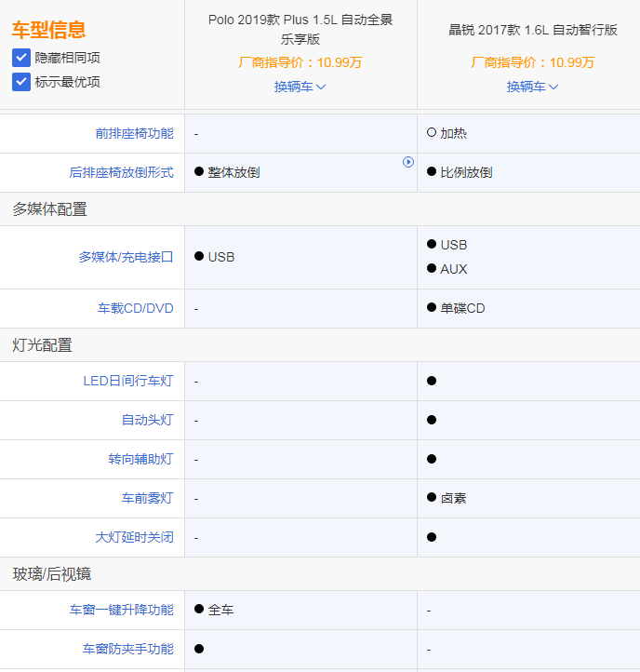The image size is (640, 672).
Task: Click the 晶锐 2017款 1.6L model title
Action: pos(532,30)
